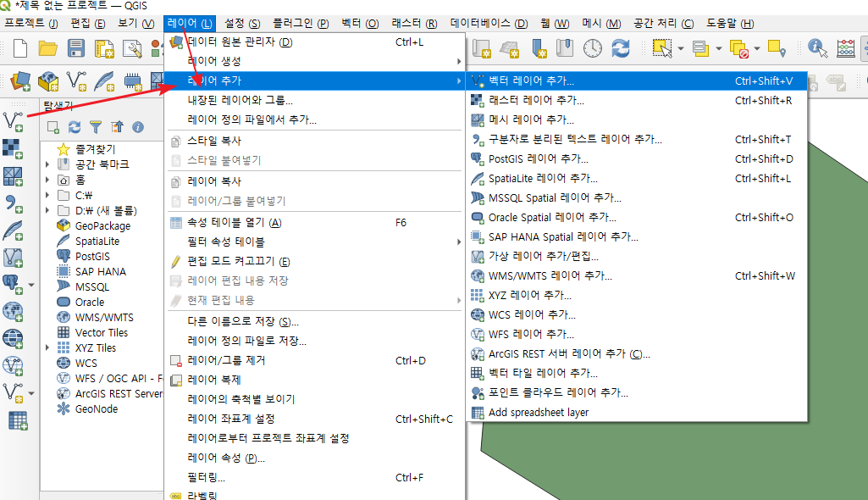Open the dropdown beside the sidebar PostGIS icon
Image resolution: width=868 pixels, height=500 pixels.
31,285
